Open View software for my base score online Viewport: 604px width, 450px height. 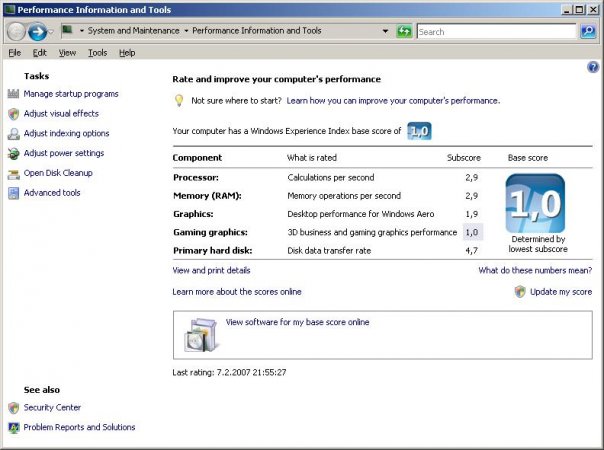click(x=297, y=322)
